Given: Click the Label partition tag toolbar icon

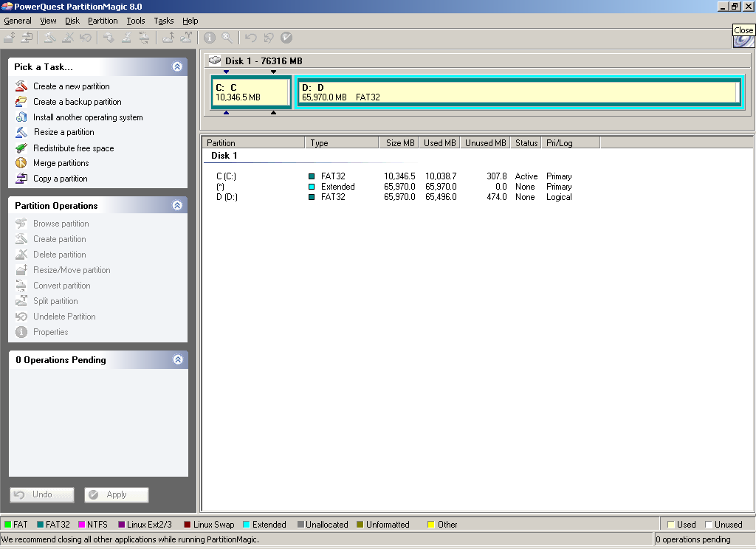Looking at the screenshot, I should tap(109, 38).
